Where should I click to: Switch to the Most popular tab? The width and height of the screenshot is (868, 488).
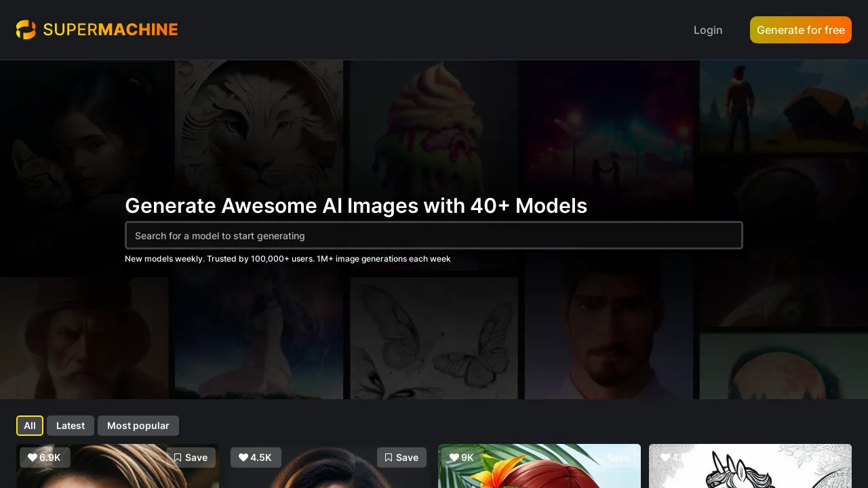[x=138, y=426]
